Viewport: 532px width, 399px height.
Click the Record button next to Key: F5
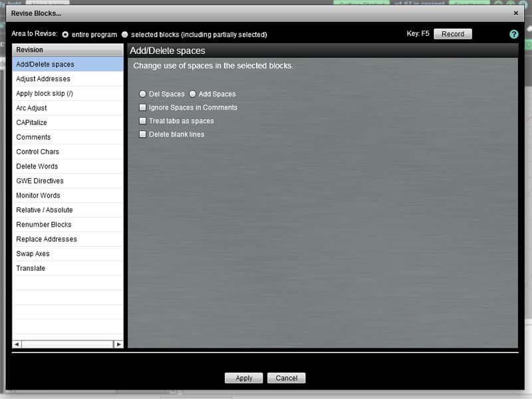(452, 34)
